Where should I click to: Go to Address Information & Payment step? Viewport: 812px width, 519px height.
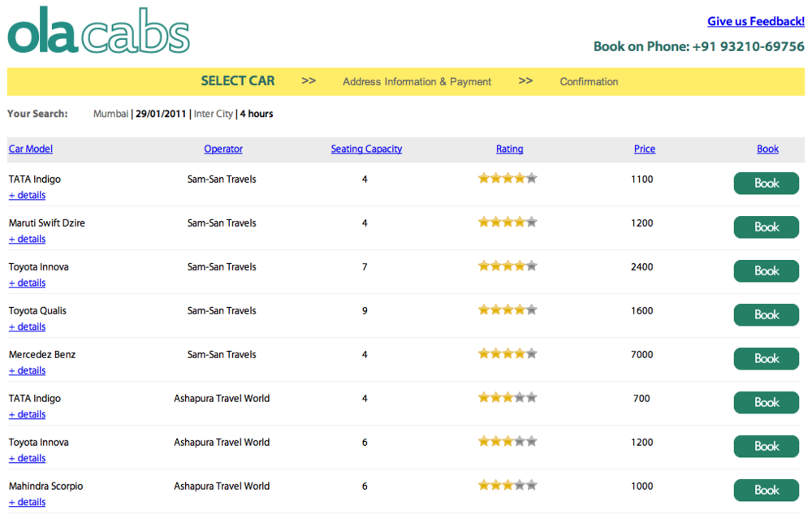click(x=417, y=81)
